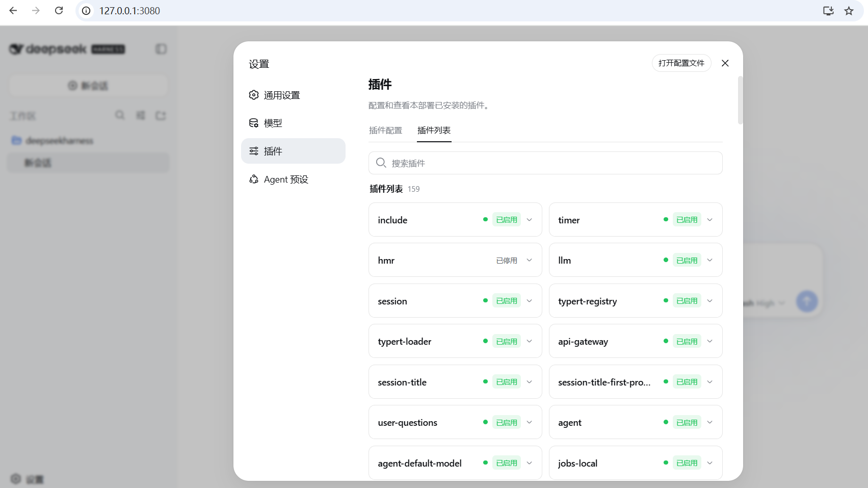Expand the typert-loader plugin card
The height and width of the screenshot is (488, 868).
[530, 342]
